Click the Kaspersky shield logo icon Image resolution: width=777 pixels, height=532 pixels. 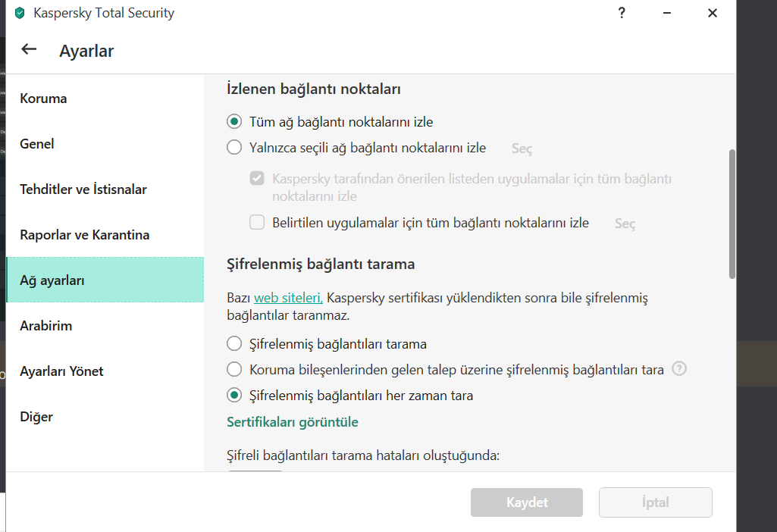pos(20,13)
